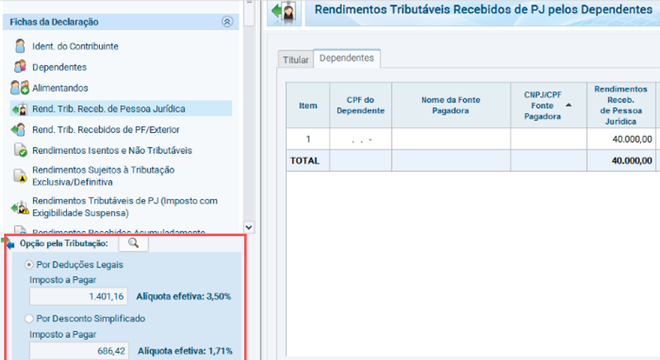Sort by CNPJ/CPF Fonte Pagadora column arrow

(x=569, y=105)
